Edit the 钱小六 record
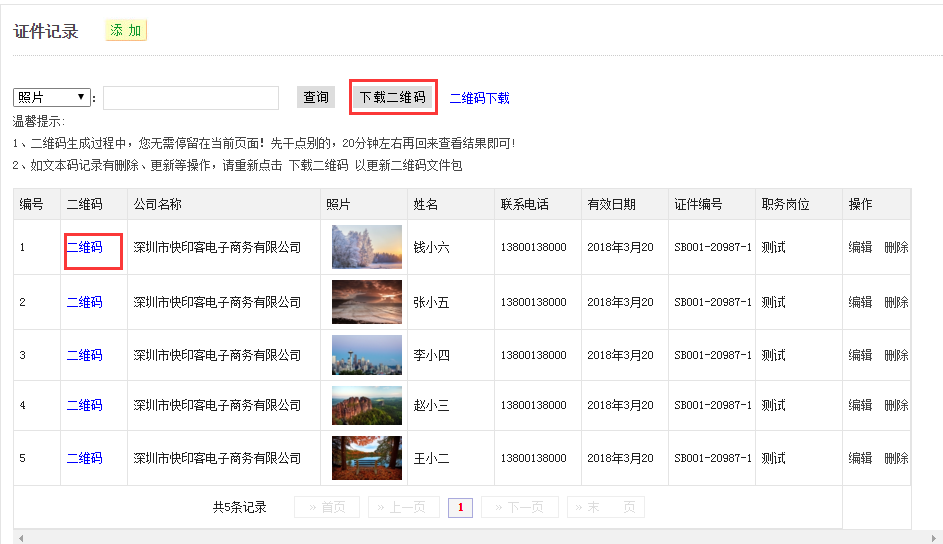 pos(860,247)
